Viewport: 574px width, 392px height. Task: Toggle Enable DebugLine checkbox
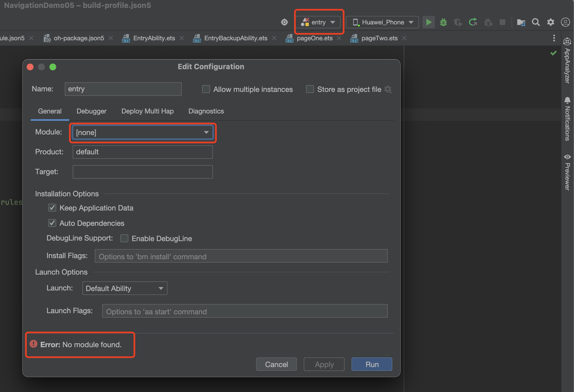[x=124, y=238]
